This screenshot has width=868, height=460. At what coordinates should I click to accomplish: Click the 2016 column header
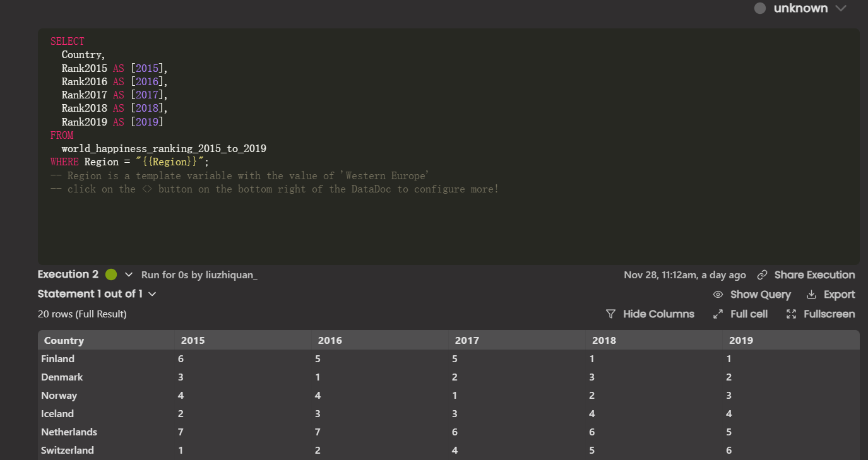[x=330, y=341]
